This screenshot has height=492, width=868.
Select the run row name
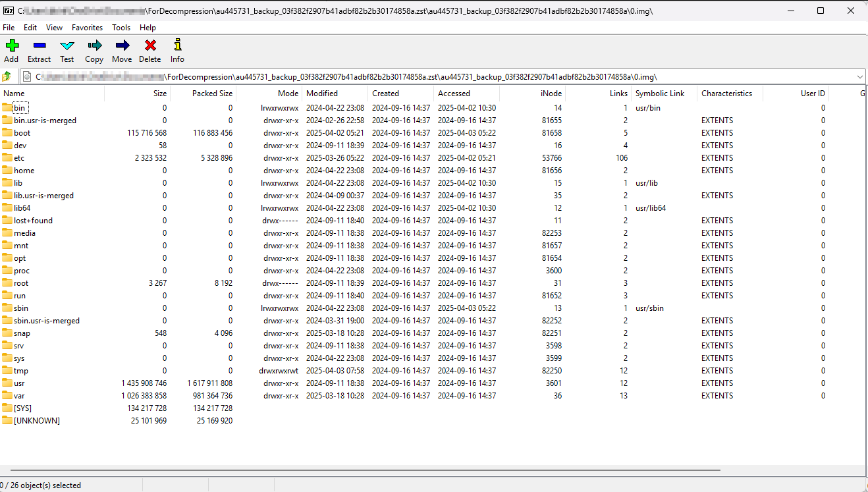pyautogui.click(x=20, y=296)
